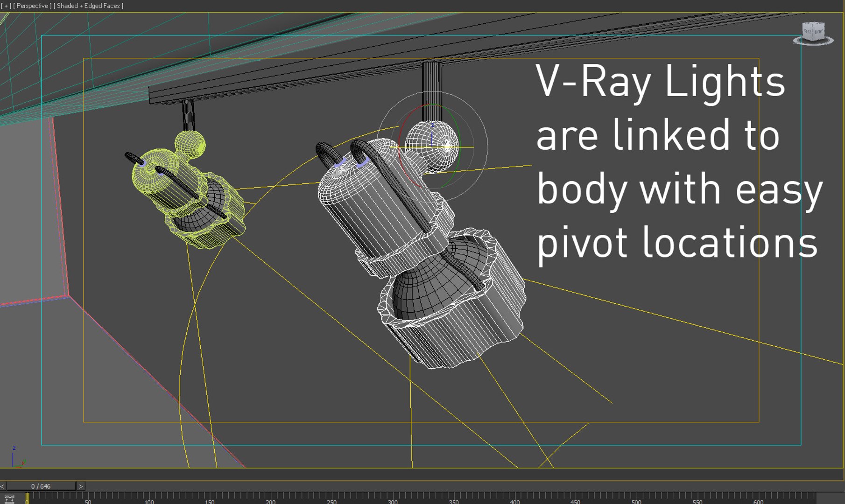The image size is (845, 504).
Task: Step forward with the time slider right arrow
Action: 81,486
